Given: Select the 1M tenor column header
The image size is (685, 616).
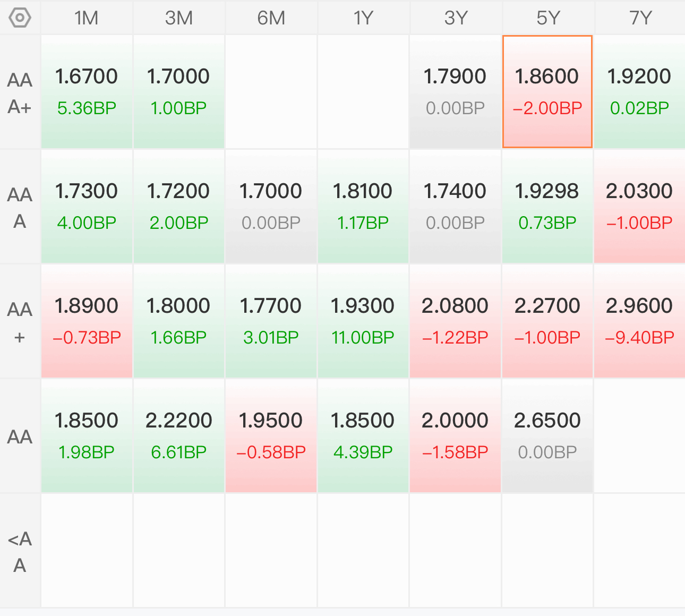Looking at the screenshot, I should point(87,18).
